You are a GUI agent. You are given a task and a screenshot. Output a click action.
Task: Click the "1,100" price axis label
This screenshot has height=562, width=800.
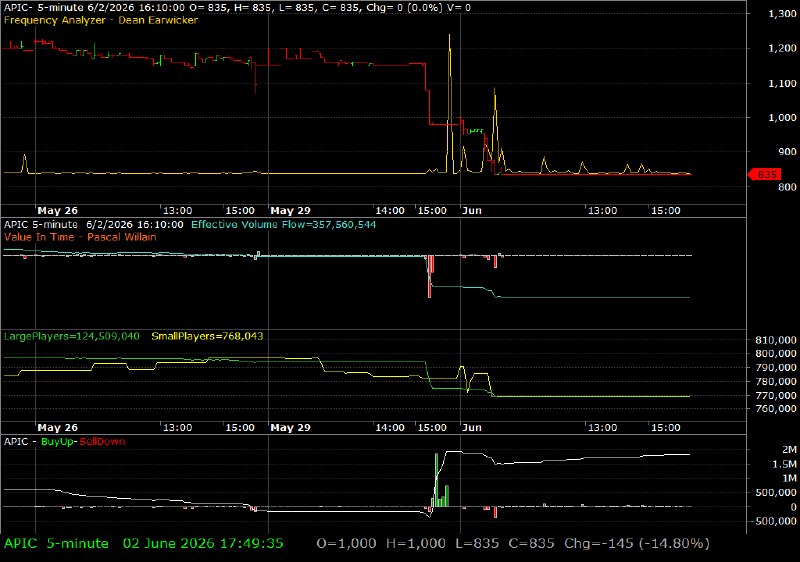tap(782, 83)
